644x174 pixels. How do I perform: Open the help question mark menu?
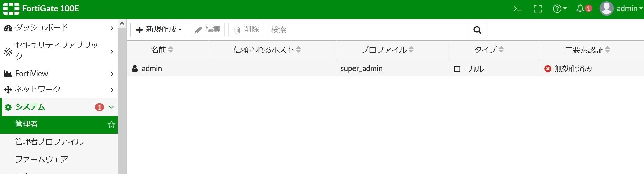point(560,9)
